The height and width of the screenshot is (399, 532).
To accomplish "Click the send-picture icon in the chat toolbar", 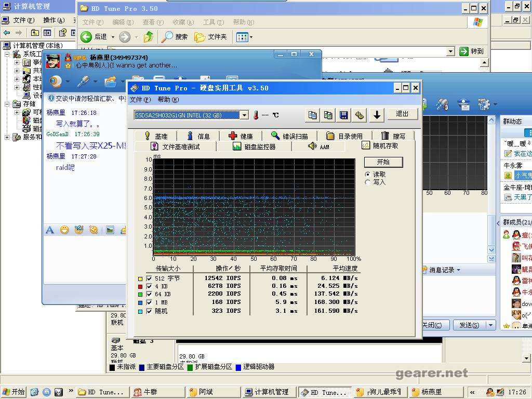I will click(110, 230).
